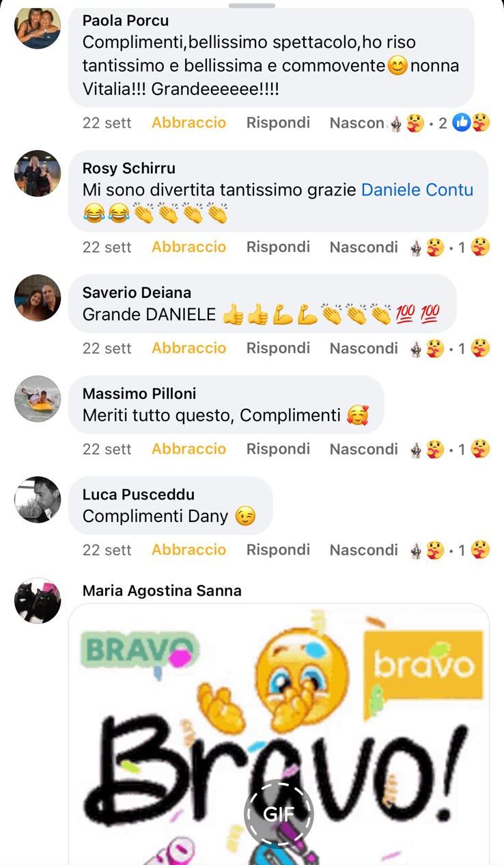View reactions count on Paola Porcu's comment
Viewport: 504px width, 865px height.
pos(464,123)
